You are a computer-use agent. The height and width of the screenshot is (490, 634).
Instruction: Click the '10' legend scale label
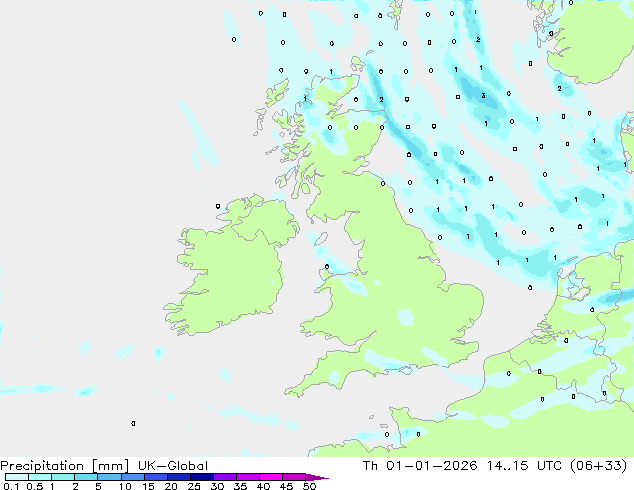point(125,486)
